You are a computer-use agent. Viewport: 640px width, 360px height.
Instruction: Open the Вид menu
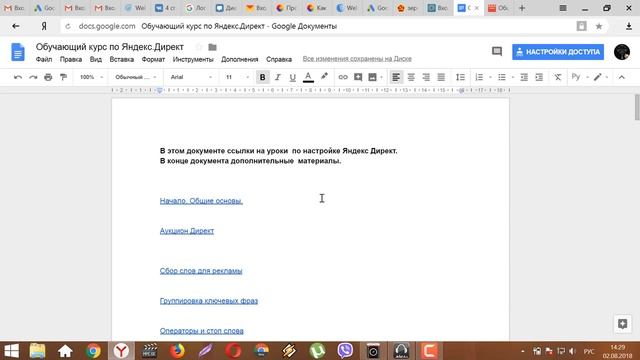click(x=96, y=59)
